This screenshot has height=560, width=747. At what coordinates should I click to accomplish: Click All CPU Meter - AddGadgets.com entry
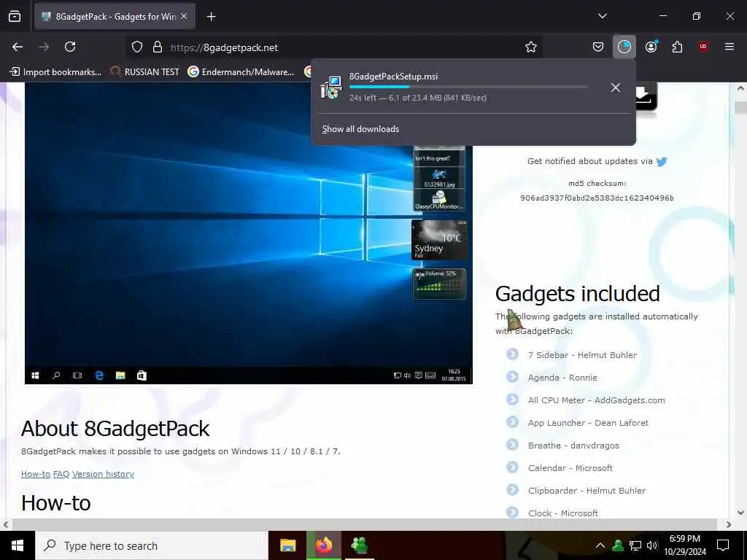[597, 400]
